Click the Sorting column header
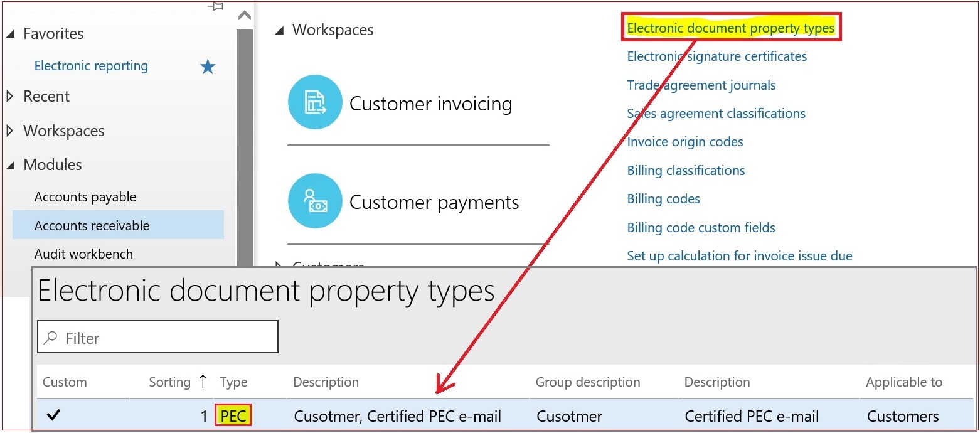 click(x=169, y=382)
